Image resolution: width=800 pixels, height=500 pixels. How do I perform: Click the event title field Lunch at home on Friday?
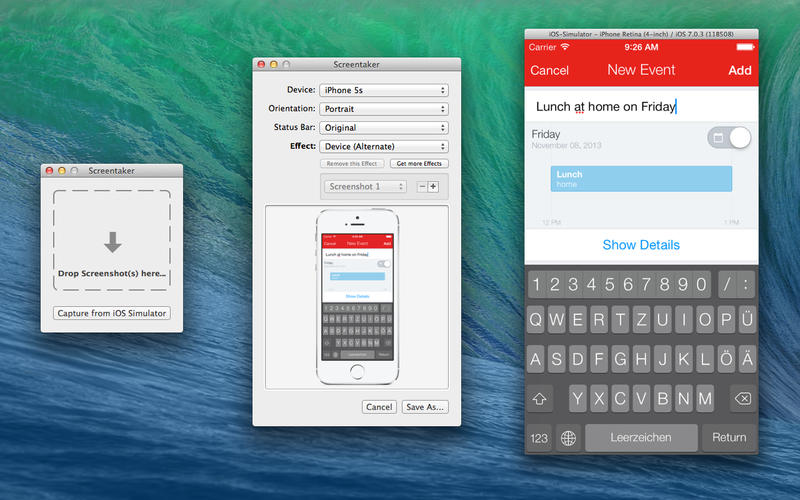641,107
